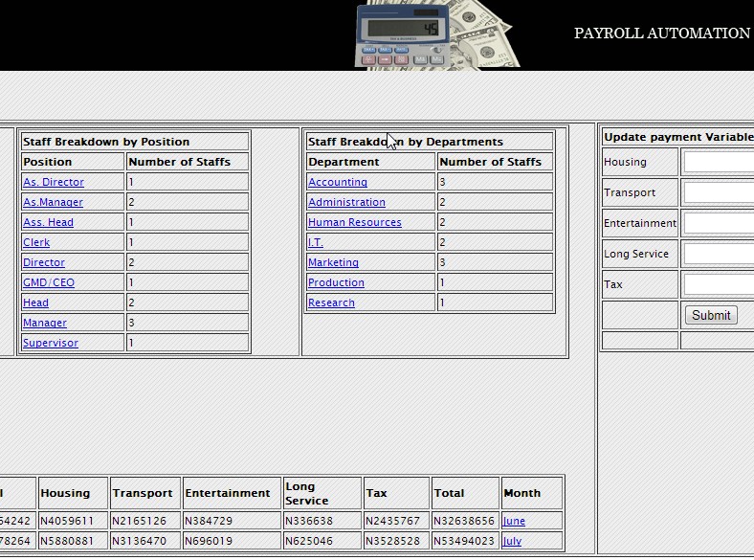Click the July total N53494023 cell
The width and height of the screenshot is (754, 560).
click(465, 541)
